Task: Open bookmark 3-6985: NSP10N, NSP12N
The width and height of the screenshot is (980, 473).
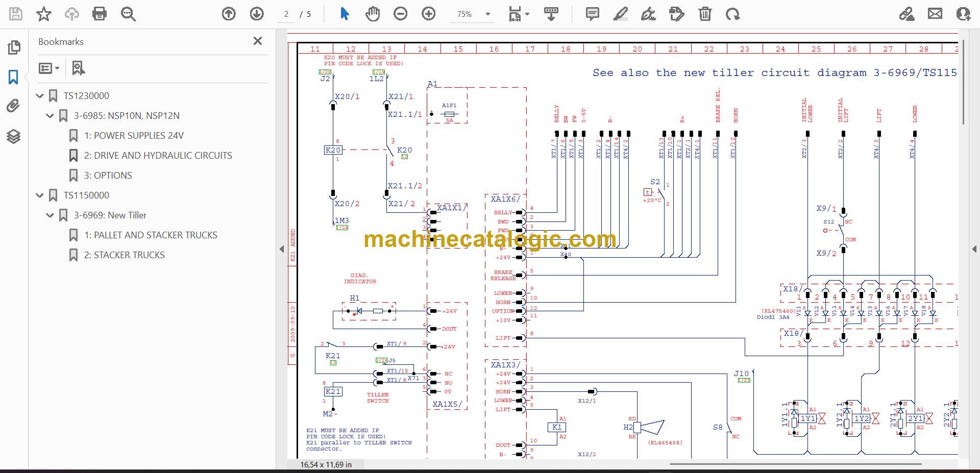Action: [127, 115]
